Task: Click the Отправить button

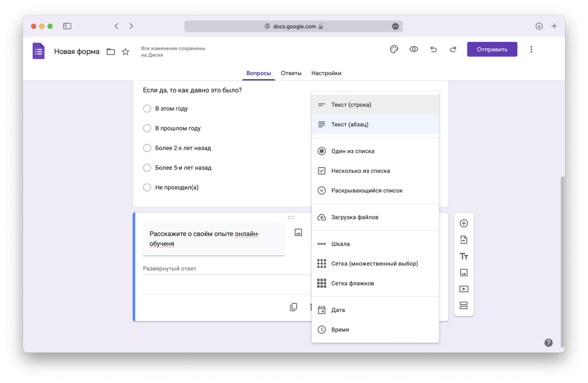Action: (492, 49)
